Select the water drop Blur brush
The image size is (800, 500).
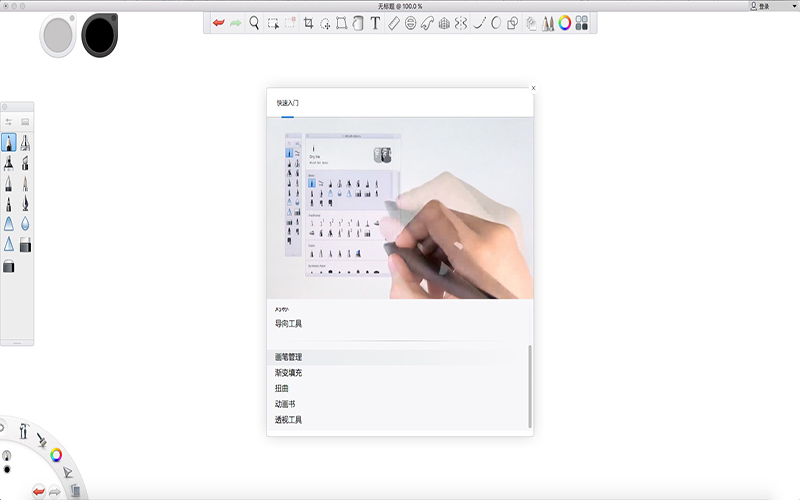click(25, 223)
